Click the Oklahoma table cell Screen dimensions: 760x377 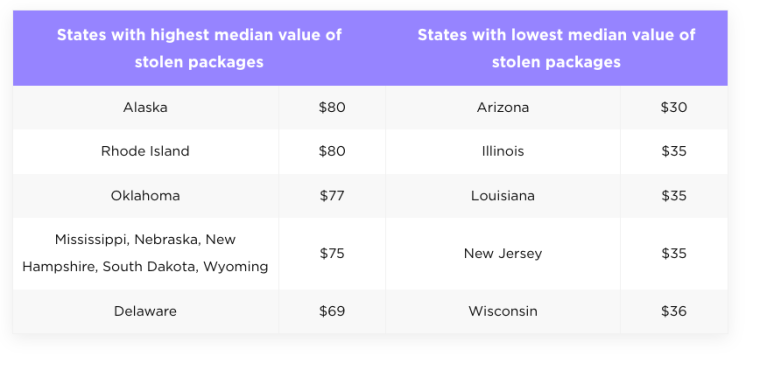click(145, 196)
